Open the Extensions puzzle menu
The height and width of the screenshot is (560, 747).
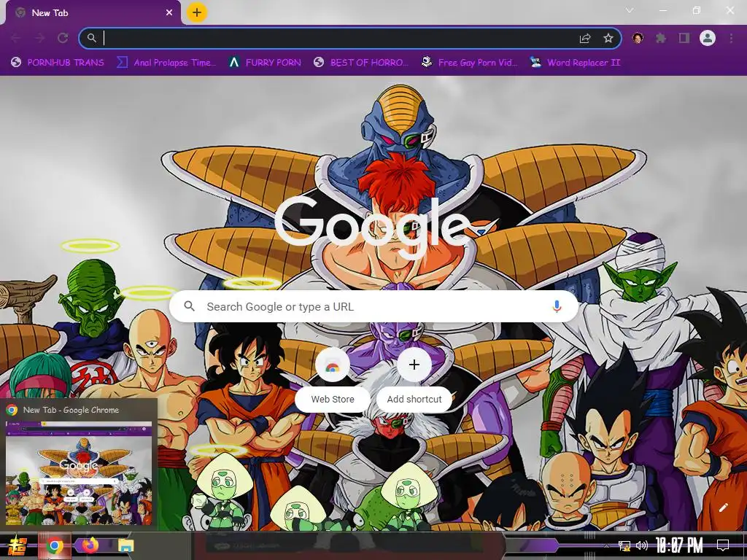click(661, 38)
